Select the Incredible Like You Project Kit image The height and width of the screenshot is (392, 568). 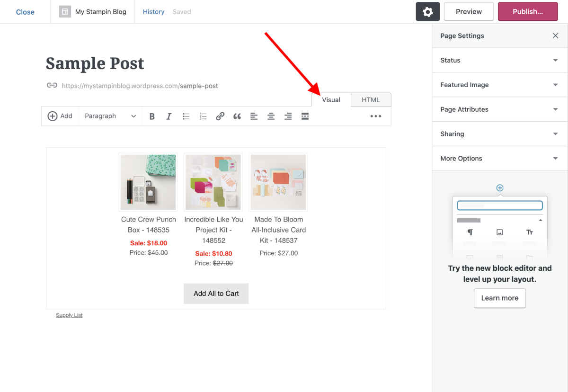pos(213,182)
